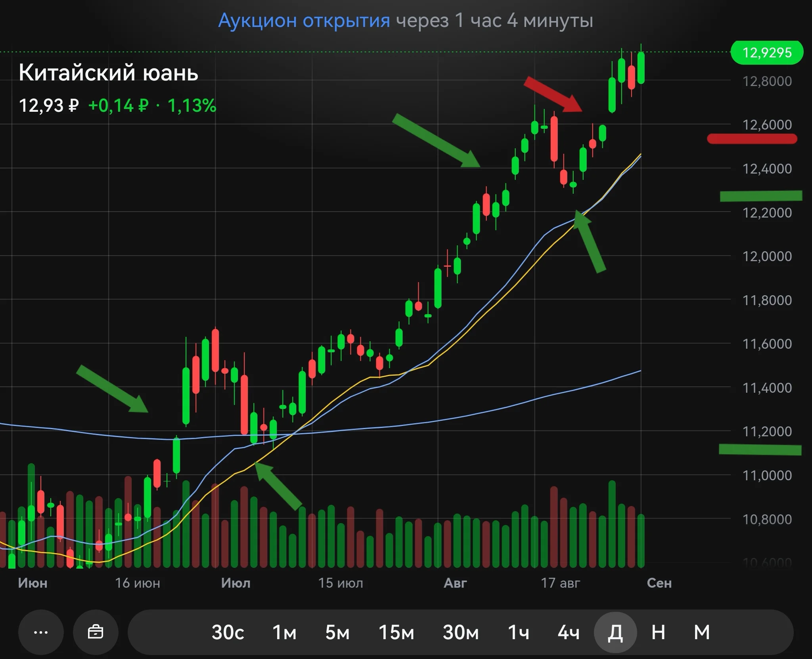Select the 30с timeframe
This screenshot has width=812, height=659.
pos(228,632)
